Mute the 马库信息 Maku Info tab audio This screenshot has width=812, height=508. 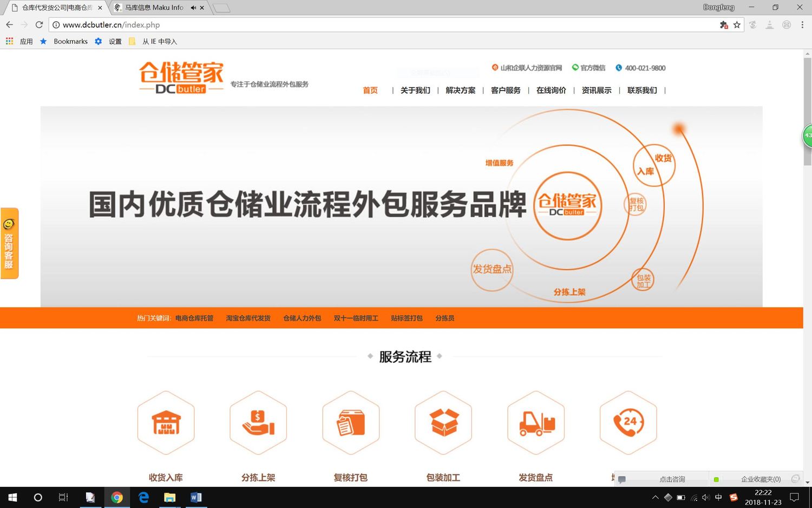point(193,8)
